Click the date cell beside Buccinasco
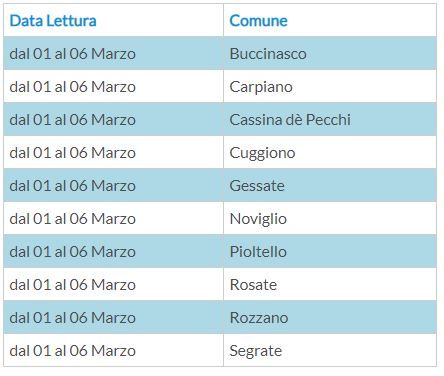The height and width of the screenshot is (376, 444). [x=113, y=53]
